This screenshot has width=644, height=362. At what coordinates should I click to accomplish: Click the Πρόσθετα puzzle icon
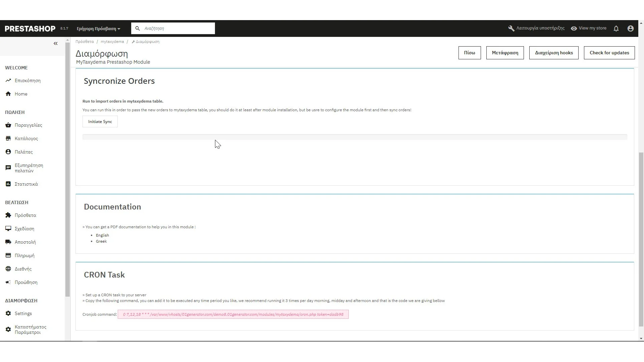pos(8,215)
